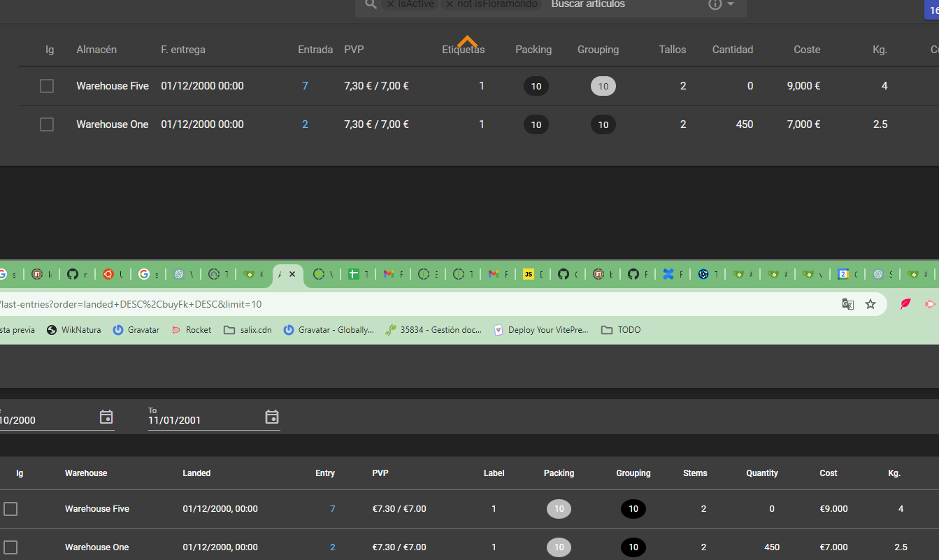Click gray Packing badge in Warehouse One English row
The height and width of the screenshot is (560, 939).
(x=559, y=547)
